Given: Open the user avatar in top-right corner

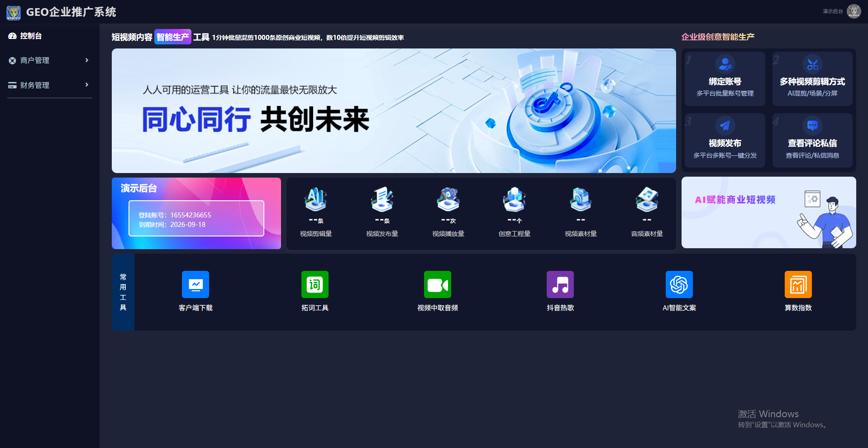Looking at the screenshot, I should [854, 11].
